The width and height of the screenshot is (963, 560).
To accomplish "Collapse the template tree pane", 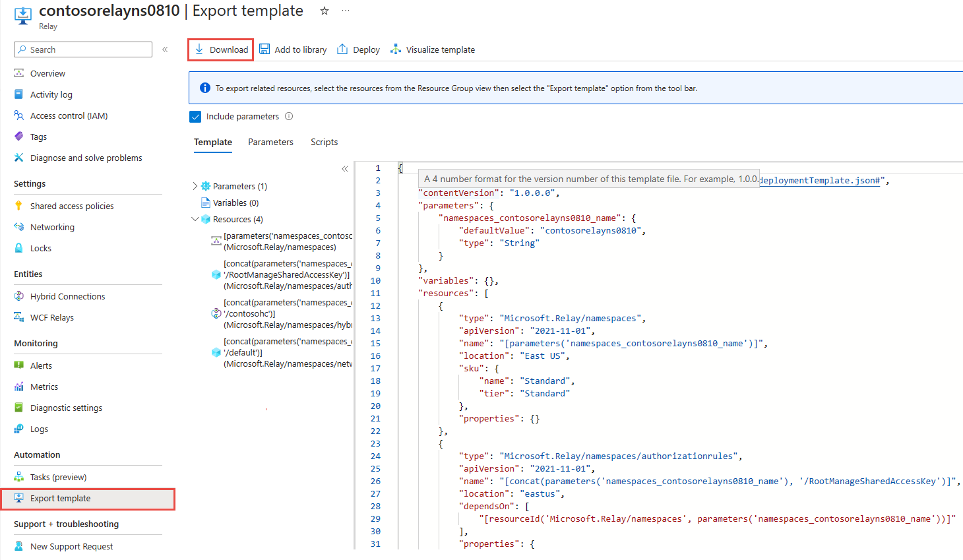I will pyautogui.click(x=344, y=169).
